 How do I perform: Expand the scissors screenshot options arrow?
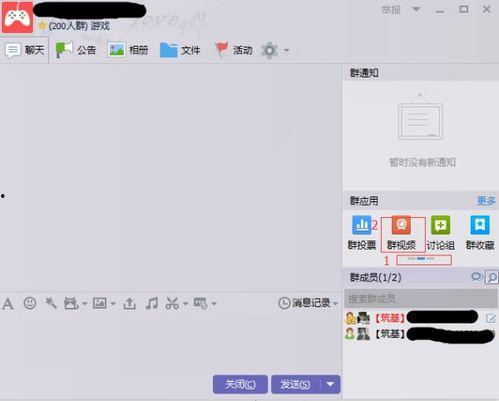pyautogui.click(x=185, y=304)
